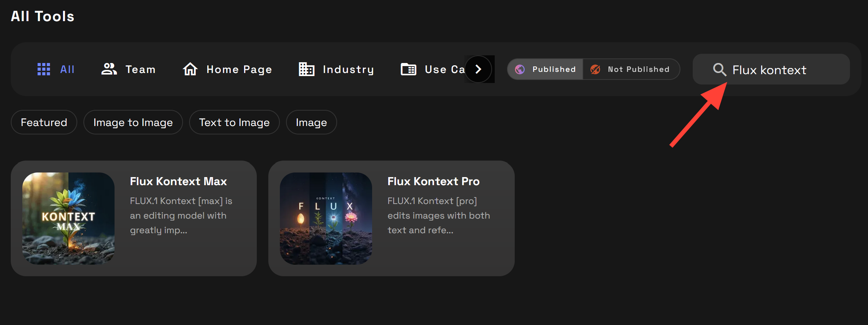
Task: Click the Team people icon
Action: click(x=109, y=69)
